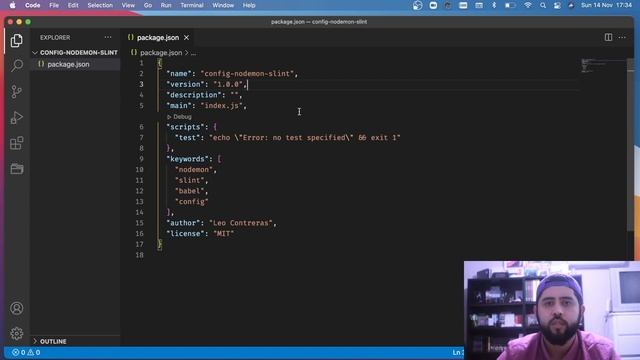Click the "nodemon" keyword string
Screen dimensions: 640x360
point(194,169)
